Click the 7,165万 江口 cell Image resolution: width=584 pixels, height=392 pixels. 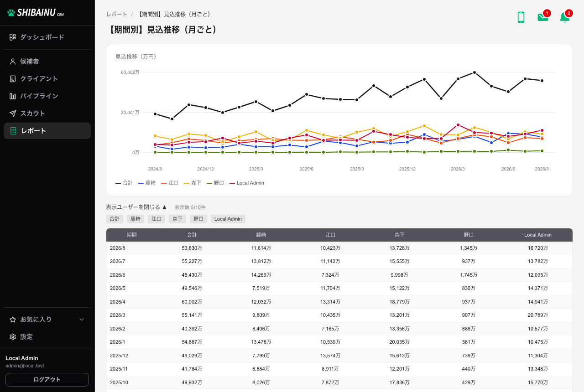330,329
